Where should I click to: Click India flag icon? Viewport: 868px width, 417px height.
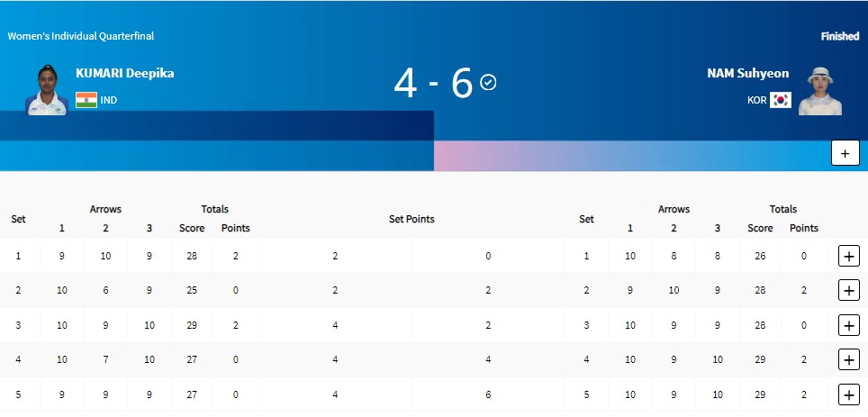tap(86, 100)
